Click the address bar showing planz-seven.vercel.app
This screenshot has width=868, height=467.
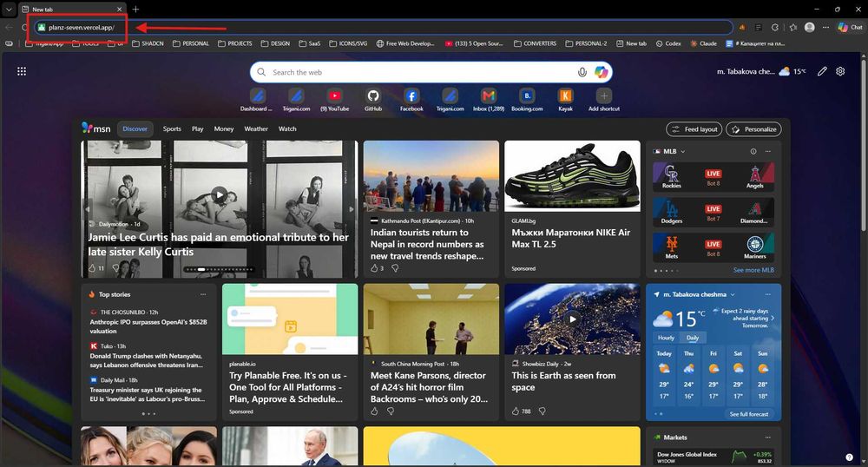(382, 27)
